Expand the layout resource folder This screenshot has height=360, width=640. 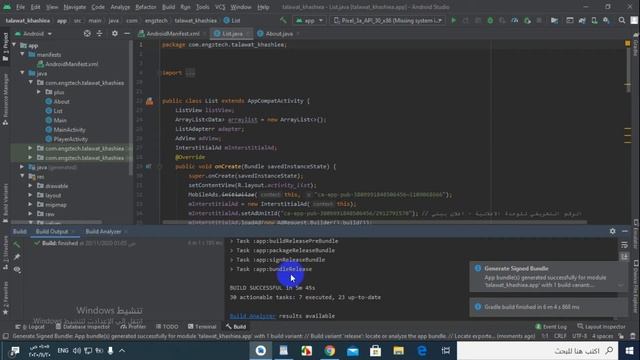tap(31, 195)
